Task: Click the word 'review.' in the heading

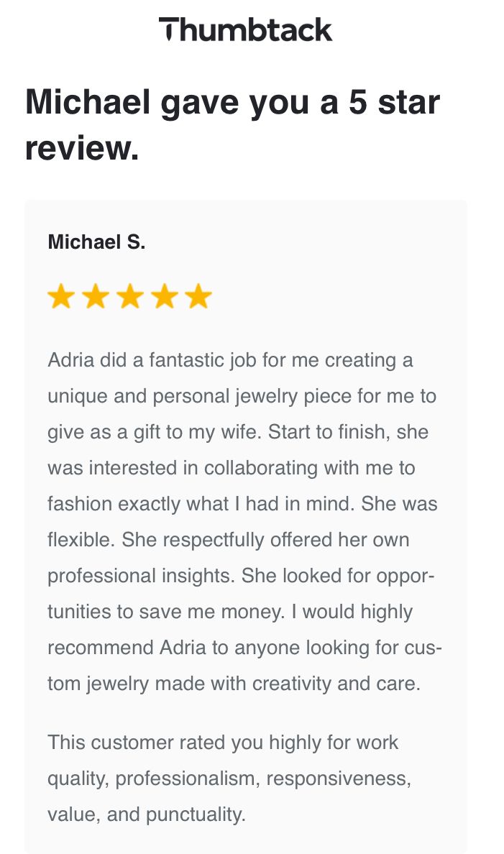Action: 82,147
